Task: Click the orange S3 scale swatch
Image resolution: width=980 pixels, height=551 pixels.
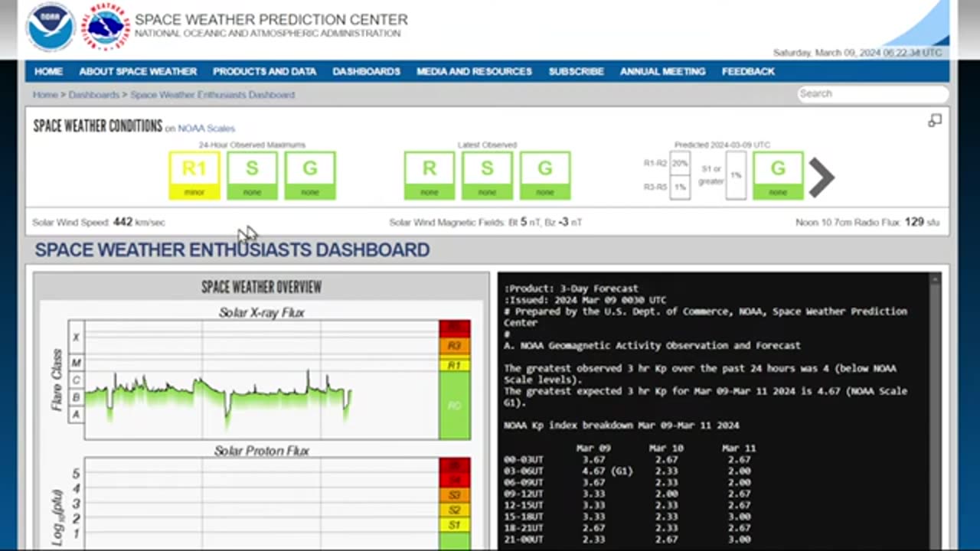Action: (x=455, y=495)
